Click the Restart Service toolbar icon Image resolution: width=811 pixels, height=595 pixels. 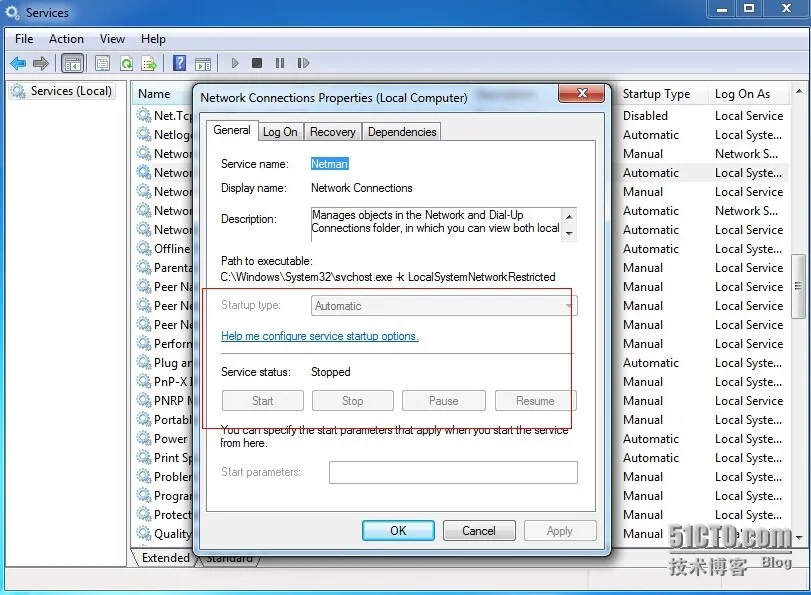pos(303,63)
